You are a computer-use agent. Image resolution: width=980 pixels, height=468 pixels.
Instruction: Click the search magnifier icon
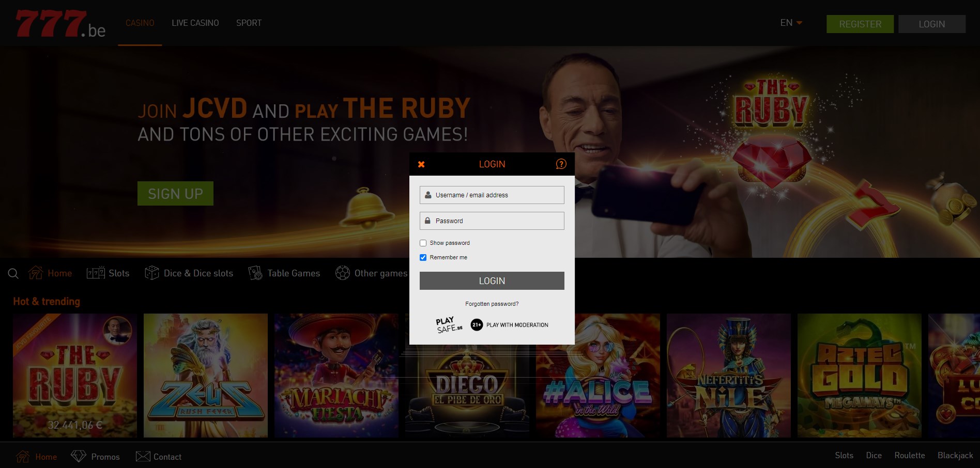click(13, 274)
